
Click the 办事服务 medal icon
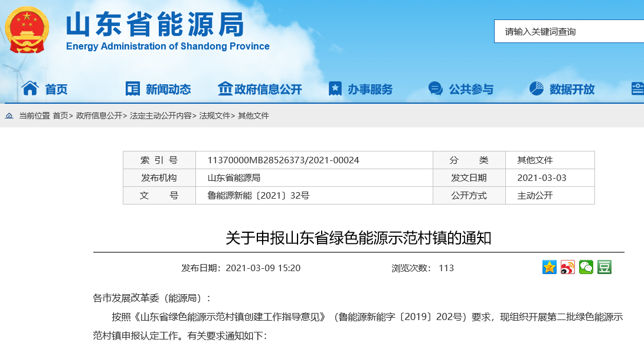point(336,87)
